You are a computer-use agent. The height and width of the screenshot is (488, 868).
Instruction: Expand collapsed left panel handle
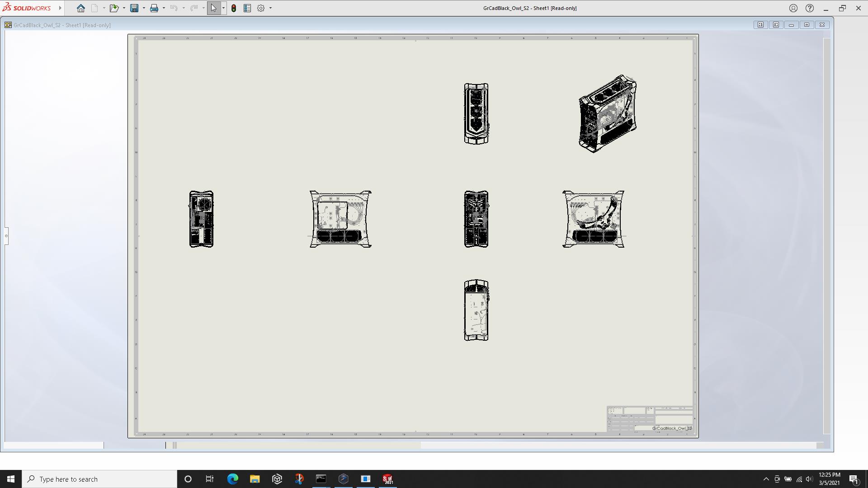point(6,235)
